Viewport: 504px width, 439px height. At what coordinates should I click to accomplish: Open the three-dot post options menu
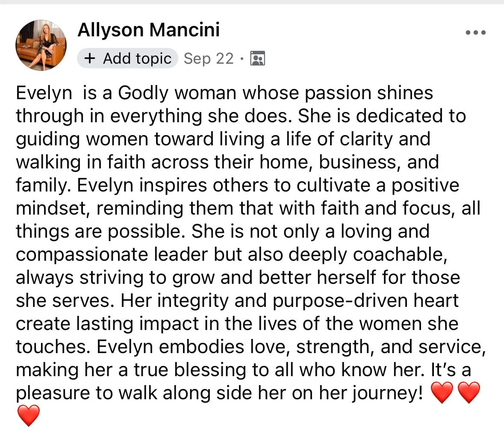[476, 32]
